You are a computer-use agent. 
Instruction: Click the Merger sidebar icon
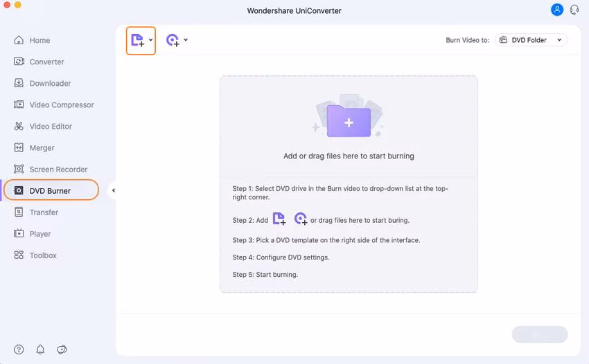tap(19, 147)
